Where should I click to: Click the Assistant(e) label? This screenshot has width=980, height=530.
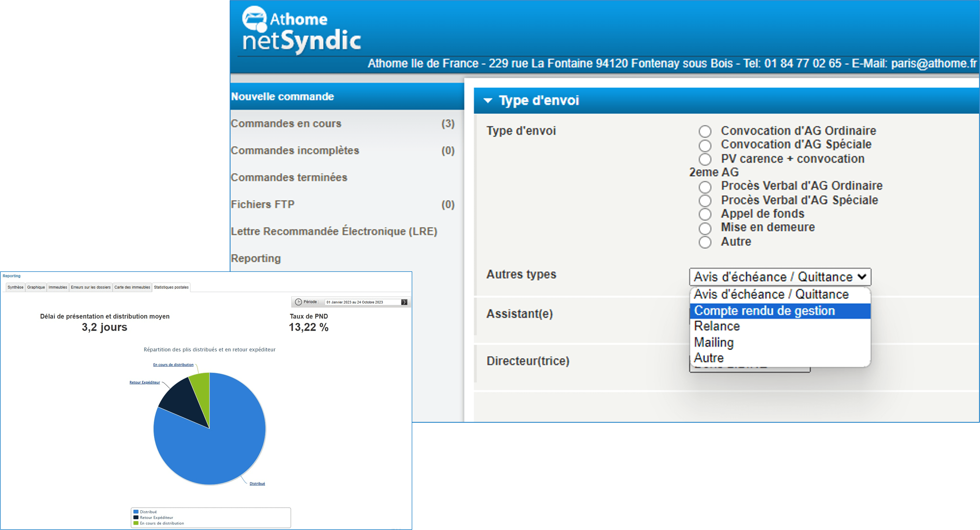tap(520, 314)
